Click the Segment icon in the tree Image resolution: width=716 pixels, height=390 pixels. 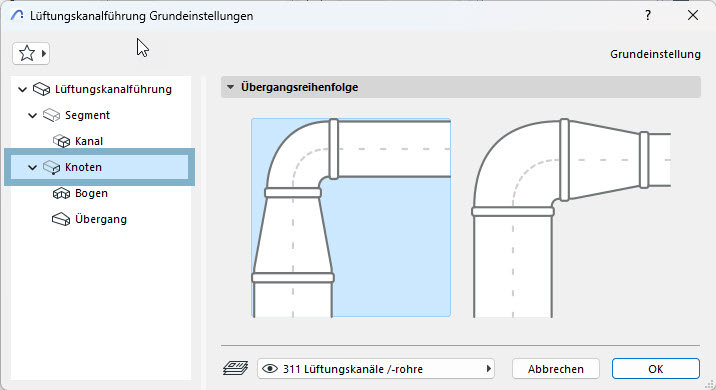coord(51,115)
